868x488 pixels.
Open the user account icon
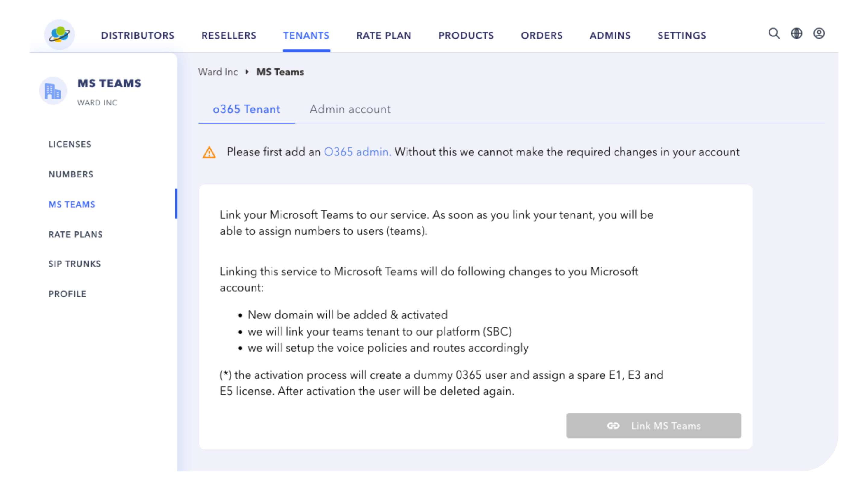pyautogui.click(x=819, y=34)
